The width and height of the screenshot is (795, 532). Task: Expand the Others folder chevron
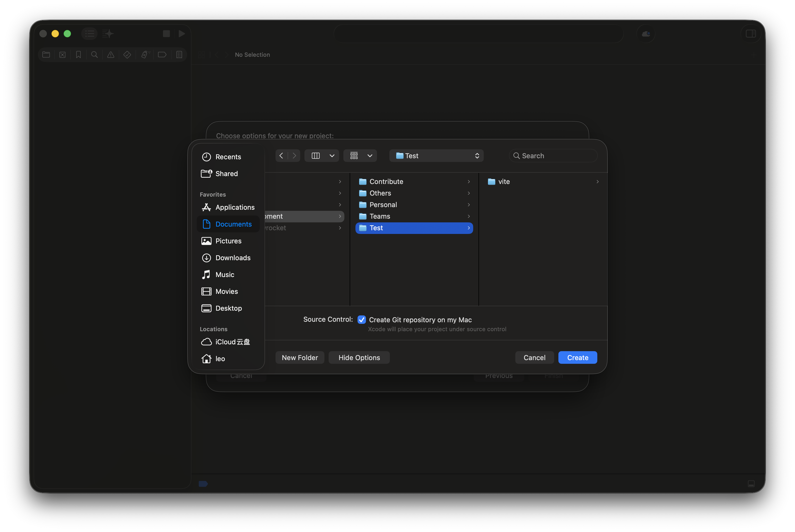(x=468, y=193)
